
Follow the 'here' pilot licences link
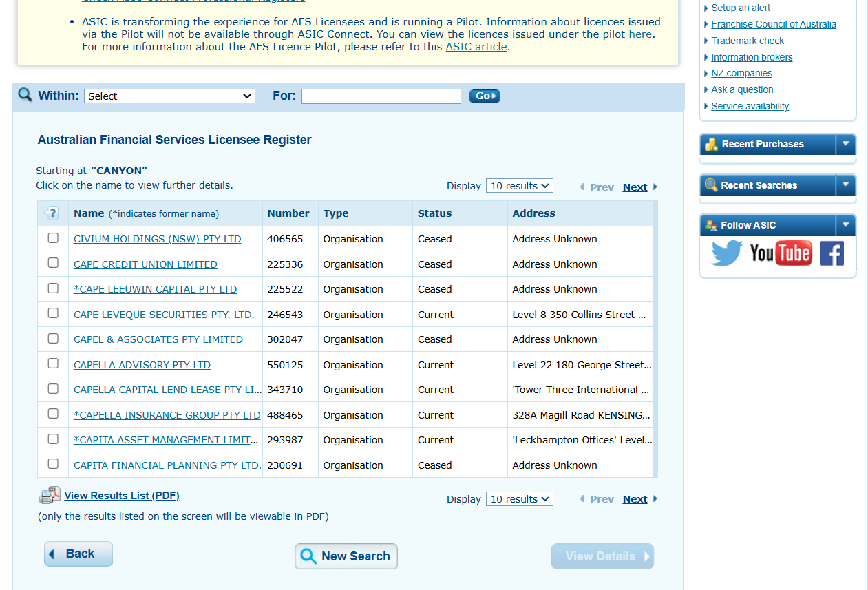point(640,34)
